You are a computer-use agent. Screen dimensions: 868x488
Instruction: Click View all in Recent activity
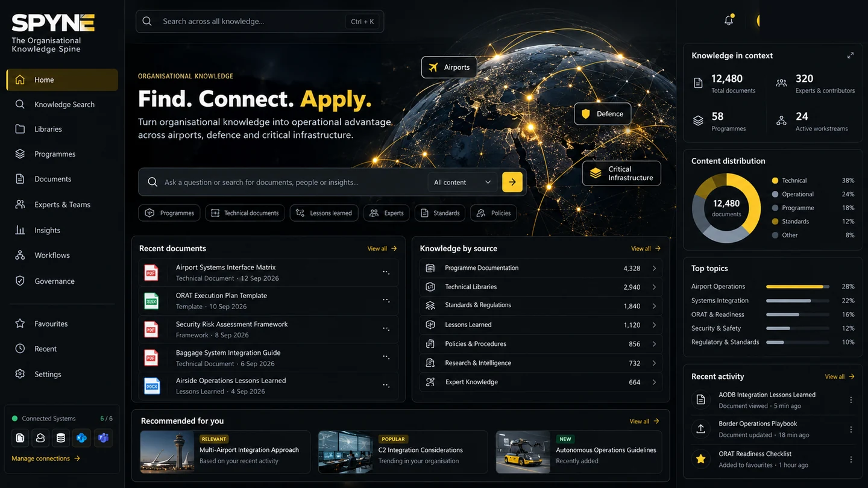pyautogui.click(x=840, y=377)
